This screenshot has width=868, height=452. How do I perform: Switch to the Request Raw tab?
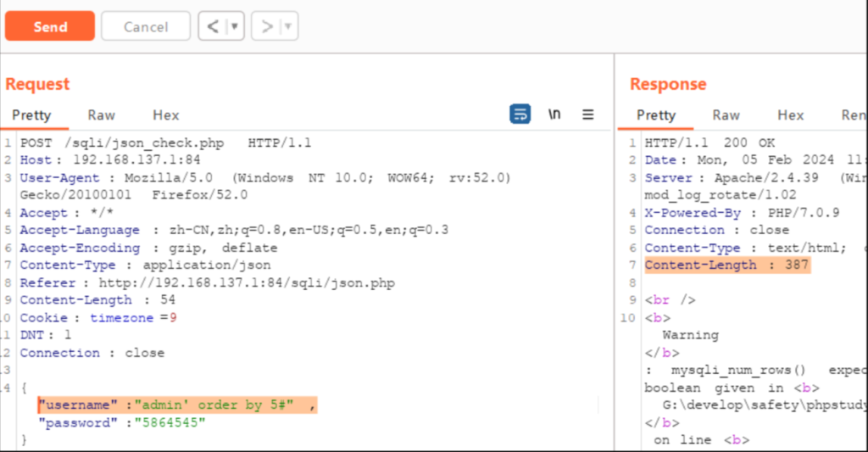pos(102,115)
